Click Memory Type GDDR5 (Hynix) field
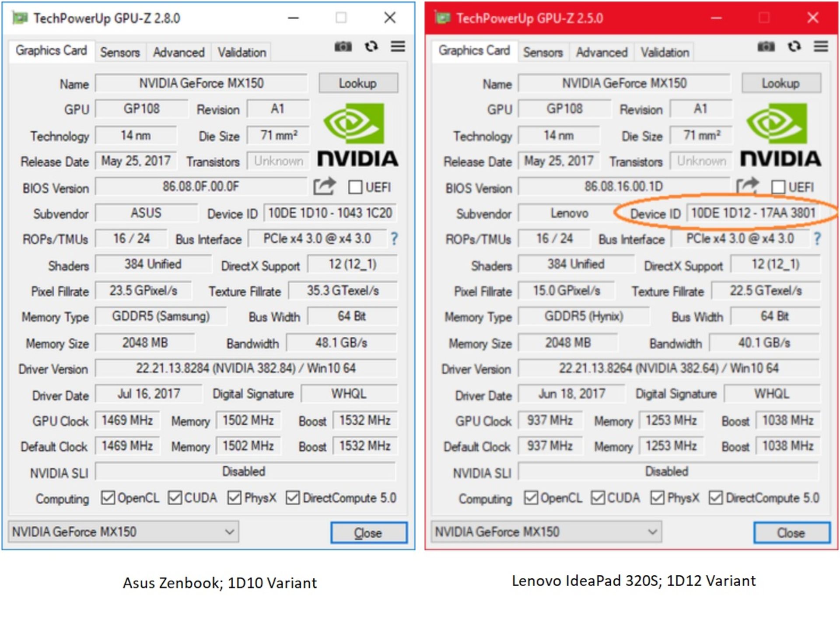840x620 pixels. point(584,316)
